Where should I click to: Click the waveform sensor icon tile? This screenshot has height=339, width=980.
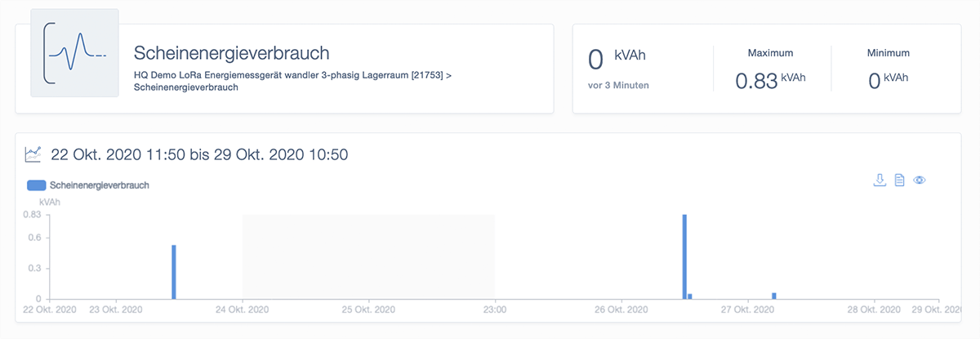[74, 53]
